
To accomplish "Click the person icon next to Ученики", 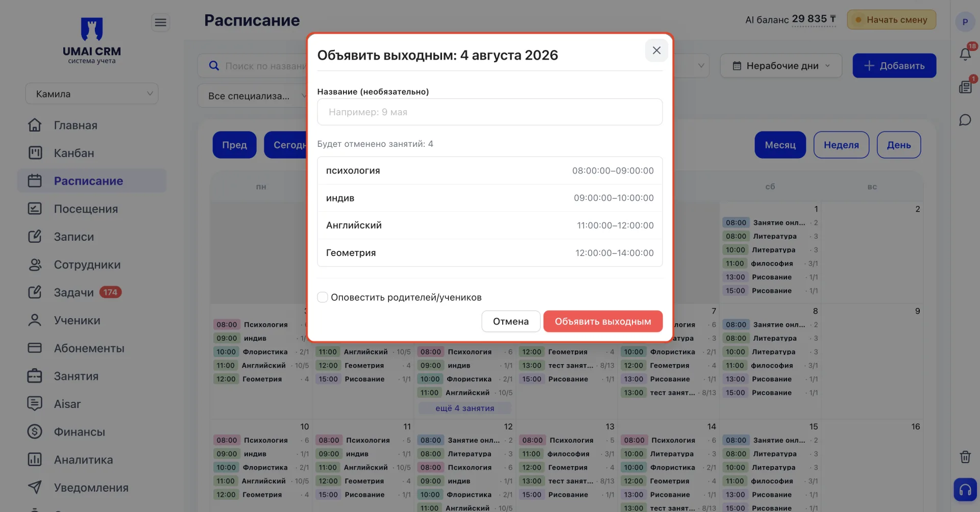I will point(35,320).
